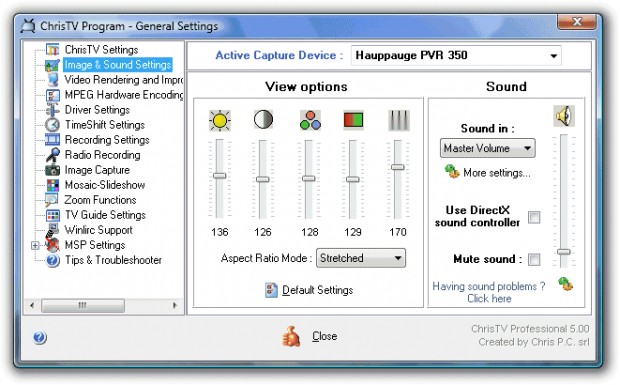This screenshot has width=620, height=385.
Task: Click the red-green hue icon
Action: tap(353, 120)
